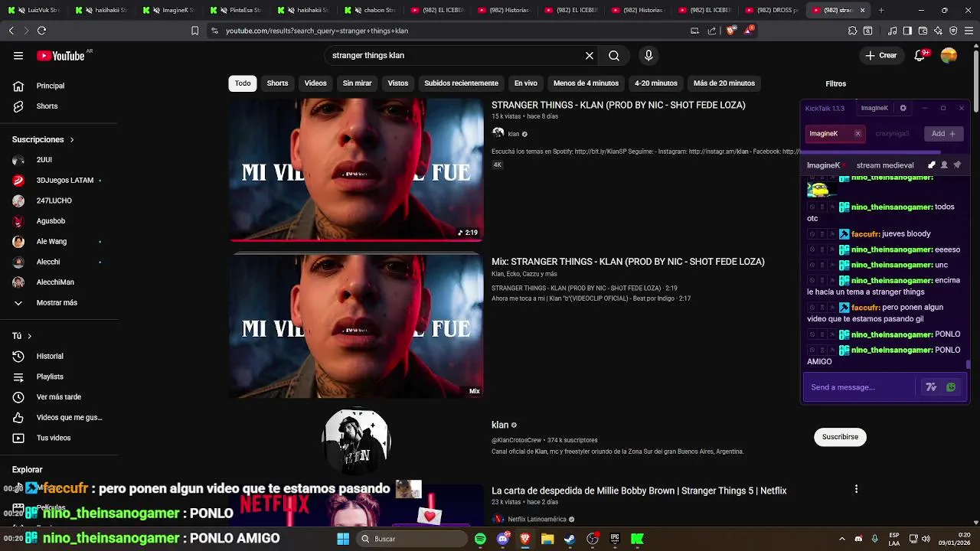The width and height of the screenshot is (980, 551).
Task: Open Steam from the taskbar
Action: [570, 539]
